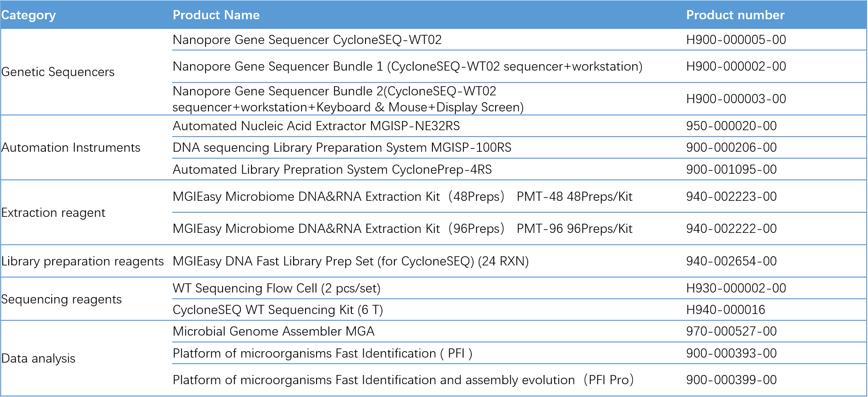Click Automated Library Prepration System CyclonePrep-4RS

(333, 170)
